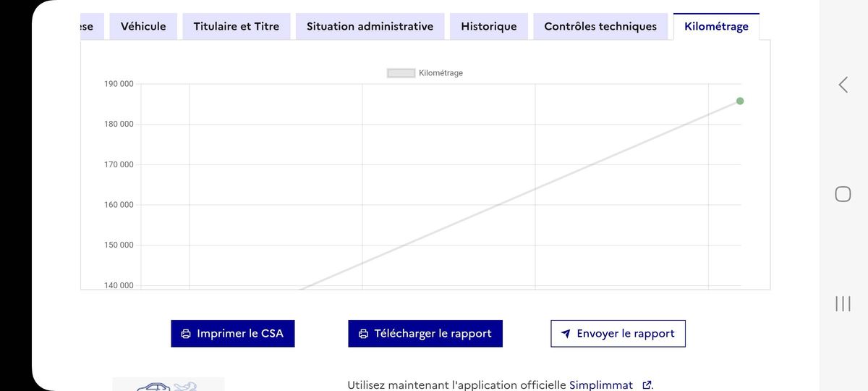The height and width of the screenshot is (391, 868).
Task: Open the Titulaire et Titre tab
Action: pyautogui.click(x=237, y=27)
